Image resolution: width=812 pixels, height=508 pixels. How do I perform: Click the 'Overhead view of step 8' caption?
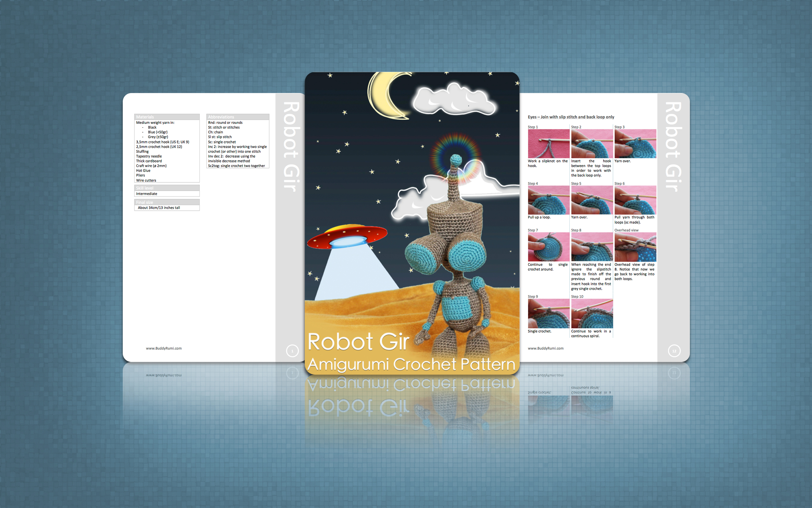point(634,272)
